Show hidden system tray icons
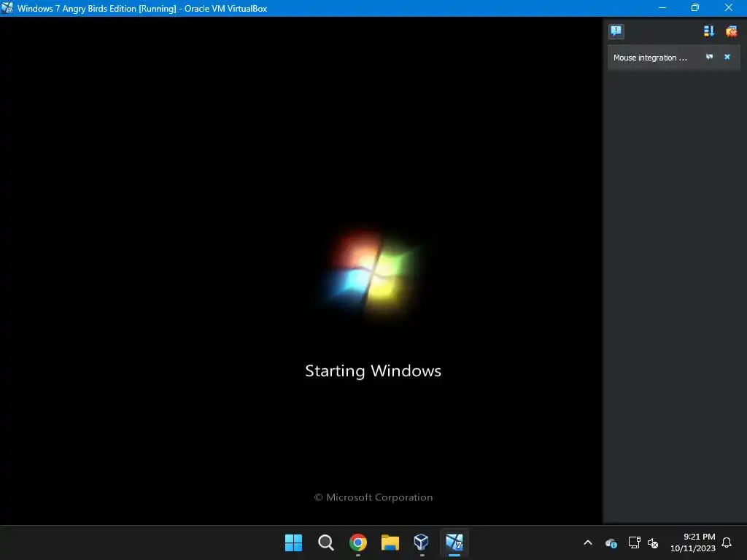The width and height of the screenshot is (747, 560). [x=588, y=542]
